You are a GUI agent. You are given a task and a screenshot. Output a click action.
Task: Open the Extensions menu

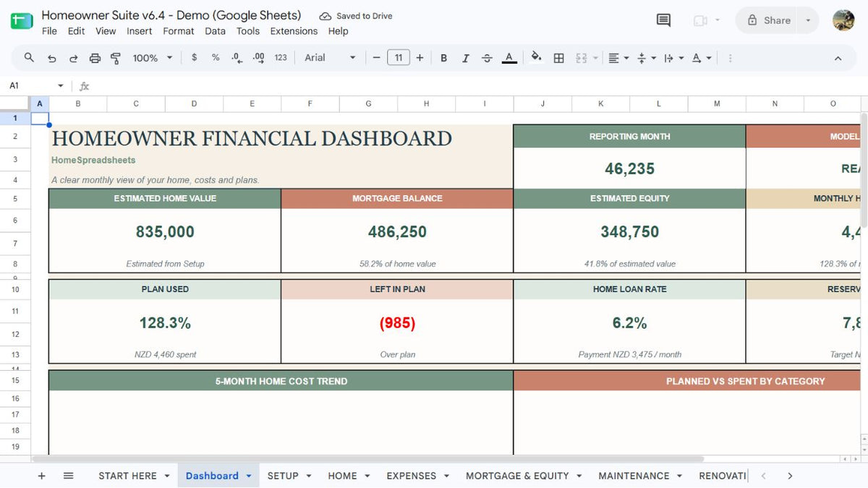tap(294, 31)
